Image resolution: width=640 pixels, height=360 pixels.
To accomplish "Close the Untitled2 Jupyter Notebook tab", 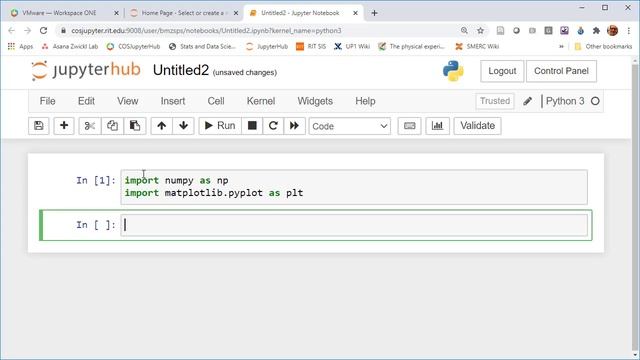I will point(355,13).
